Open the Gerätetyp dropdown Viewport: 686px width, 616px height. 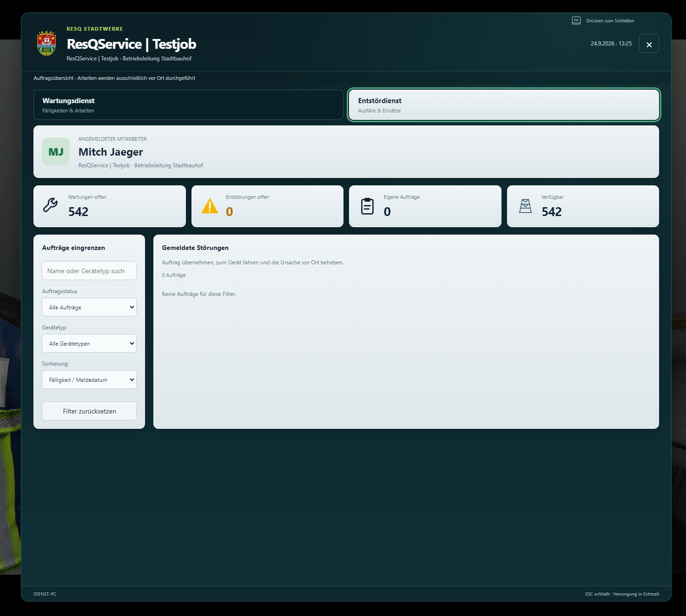89,343
